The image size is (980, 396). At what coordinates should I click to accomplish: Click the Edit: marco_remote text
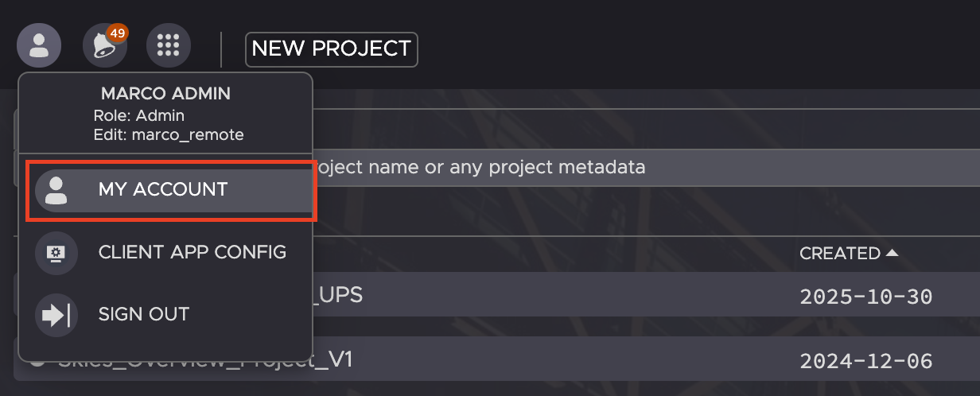[168, 134]
